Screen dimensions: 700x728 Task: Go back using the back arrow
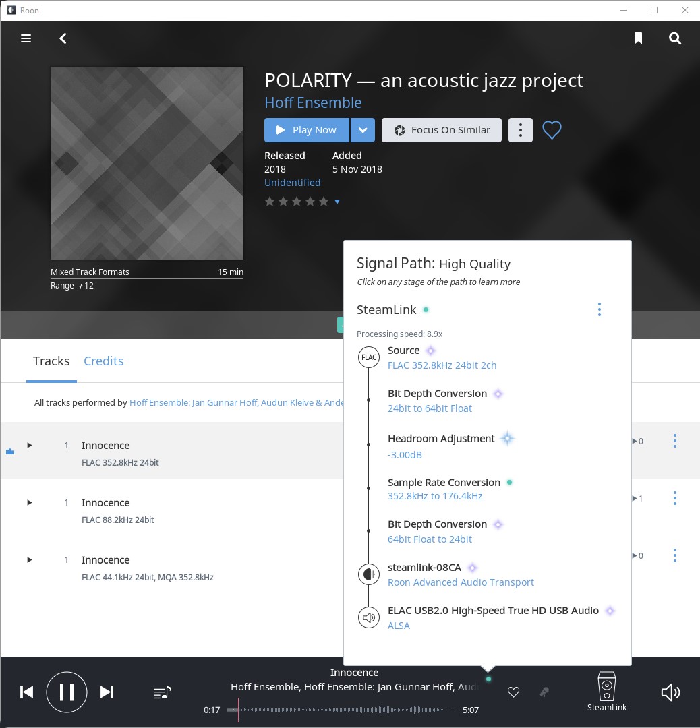(x=63, y=38)
